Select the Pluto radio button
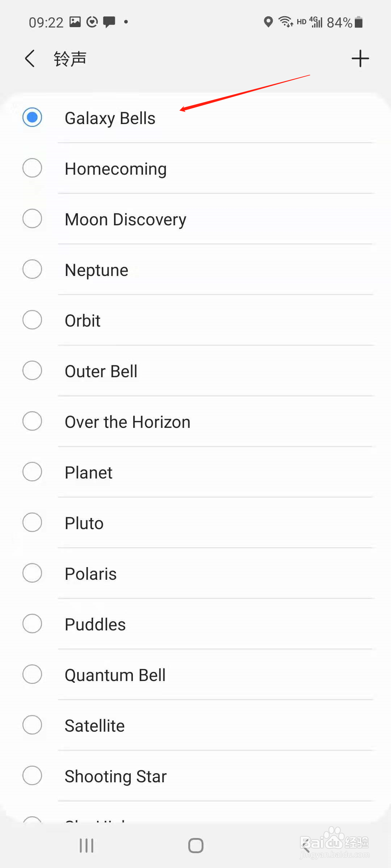This screenshot has height=868, width=391. (32, 523)
